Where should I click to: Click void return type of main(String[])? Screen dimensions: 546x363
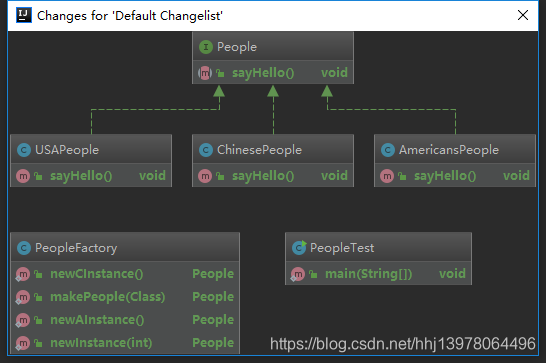click(x=452, y=274)
